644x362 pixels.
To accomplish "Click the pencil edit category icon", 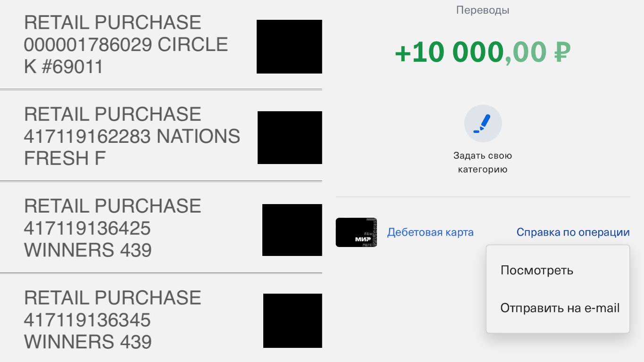I will click(483, 123).
